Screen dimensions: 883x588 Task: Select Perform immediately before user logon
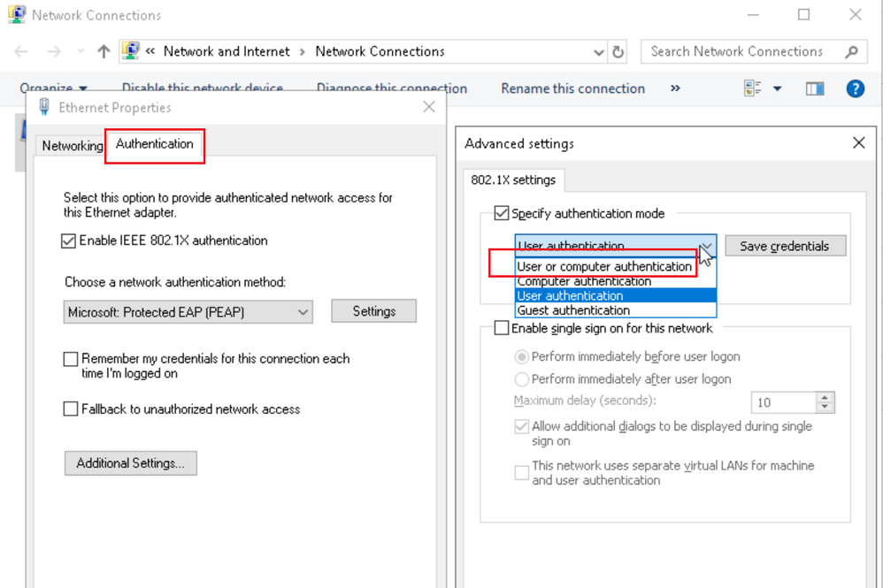521,356
